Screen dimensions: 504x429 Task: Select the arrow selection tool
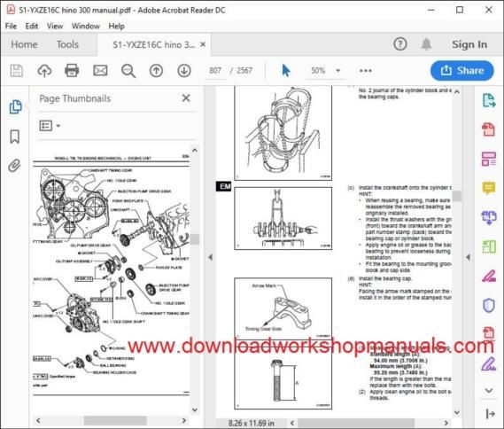[x=286, y=70]
